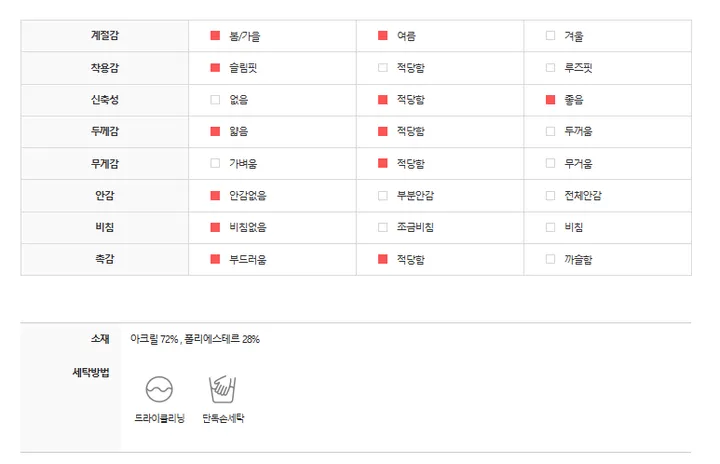The width and height of the screenshot is (720, 464).
Task: Toggle the red 부드러움 texture box
Action: 215,259
